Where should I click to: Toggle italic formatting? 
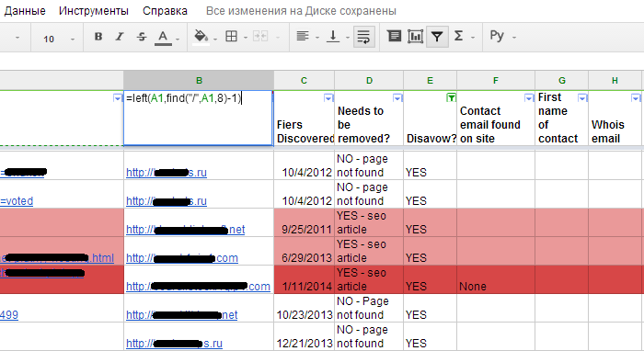click(120, 37)
